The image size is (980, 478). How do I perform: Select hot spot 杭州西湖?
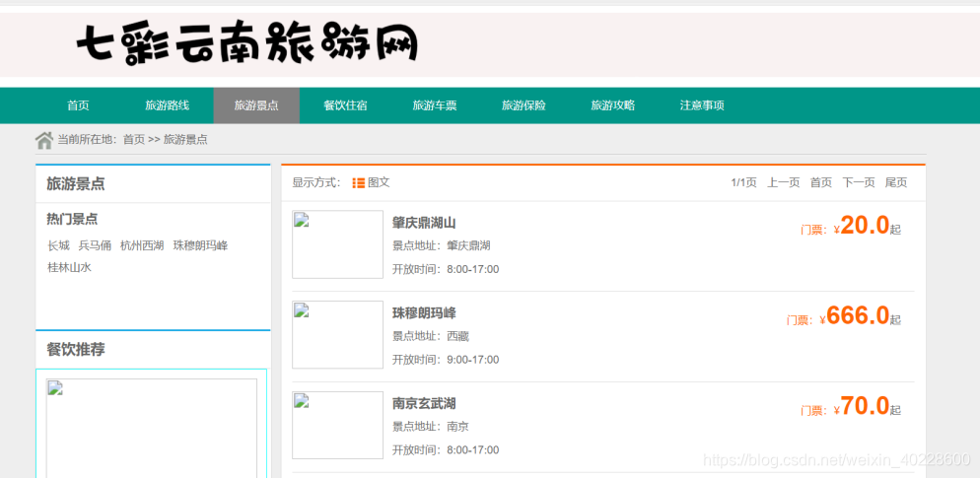click(142, 245)
